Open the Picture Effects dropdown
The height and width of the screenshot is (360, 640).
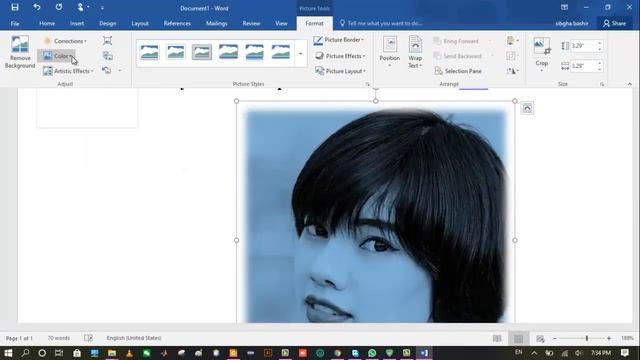[340, 56]
